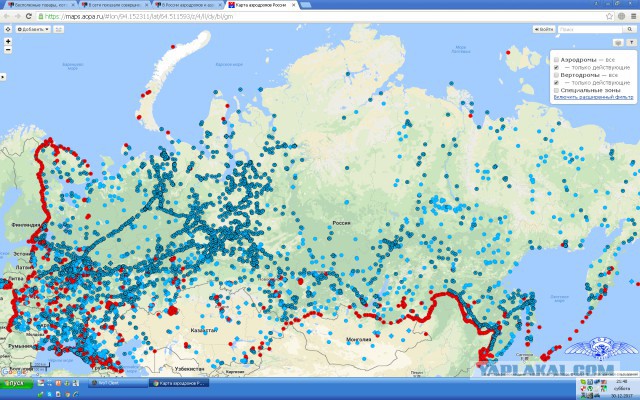The image size is (640, 400).
Task: Select the Chrome Карта аэродромов taskbar button
Action: (x=179, y=383)
